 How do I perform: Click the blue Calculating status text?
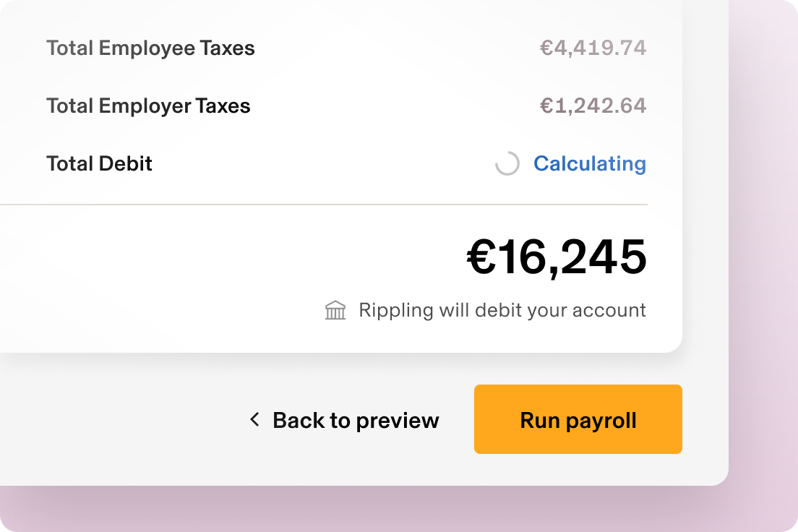click(589, 163)
